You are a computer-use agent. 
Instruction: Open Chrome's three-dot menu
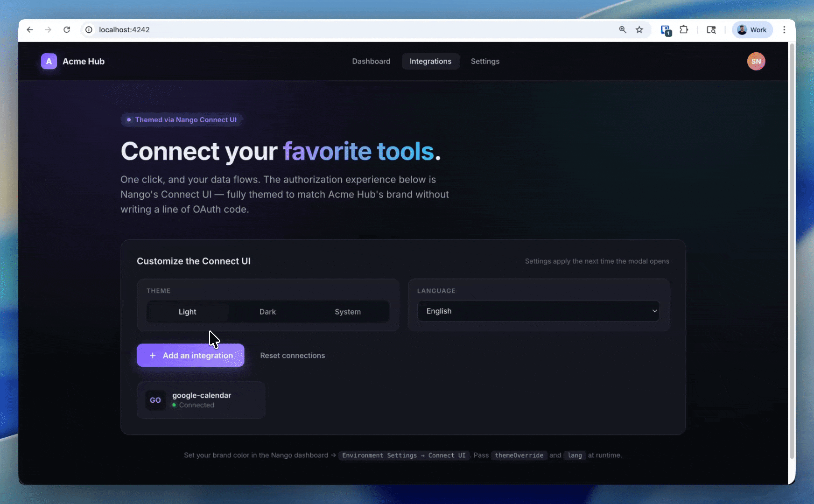784,30
